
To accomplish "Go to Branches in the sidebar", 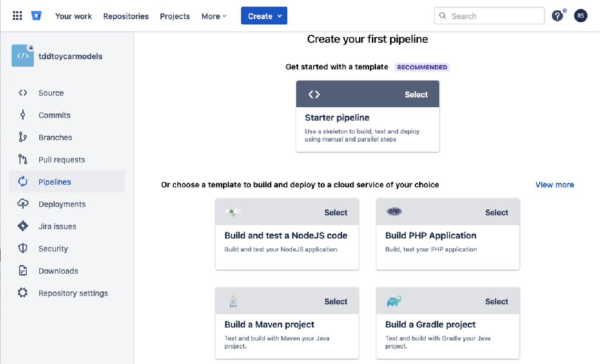I will 67,138.
